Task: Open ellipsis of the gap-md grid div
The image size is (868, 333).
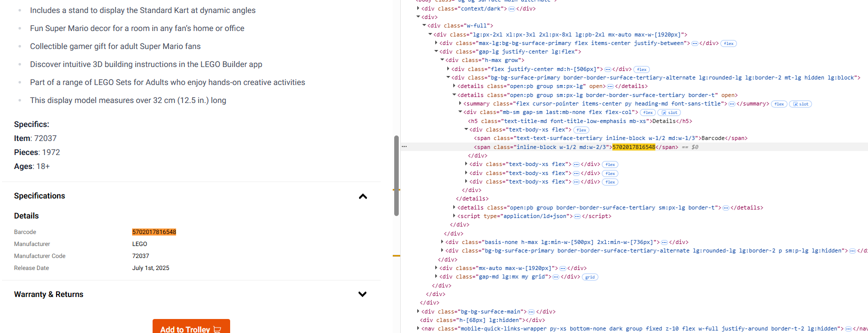Action: pyautogui.click(x=556, y=277)
